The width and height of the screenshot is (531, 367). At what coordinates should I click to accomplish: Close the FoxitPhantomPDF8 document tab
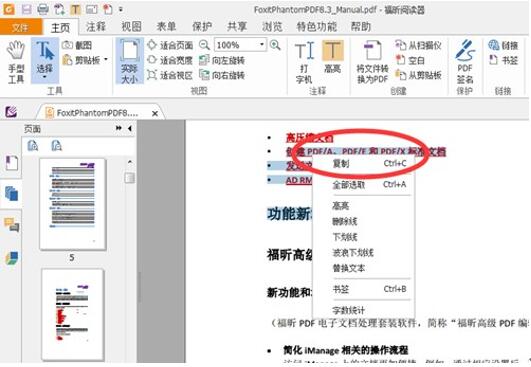pos(155,113)
